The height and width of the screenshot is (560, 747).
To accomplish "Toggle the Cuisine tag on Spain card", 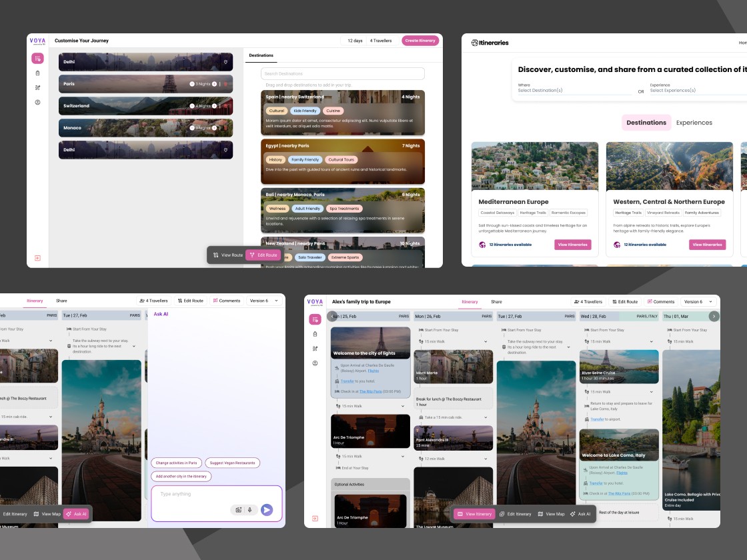I will tap(333, 111).
